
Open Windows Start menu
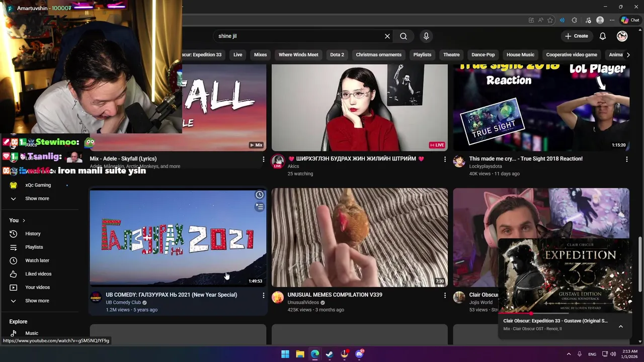tap(285, 354)
